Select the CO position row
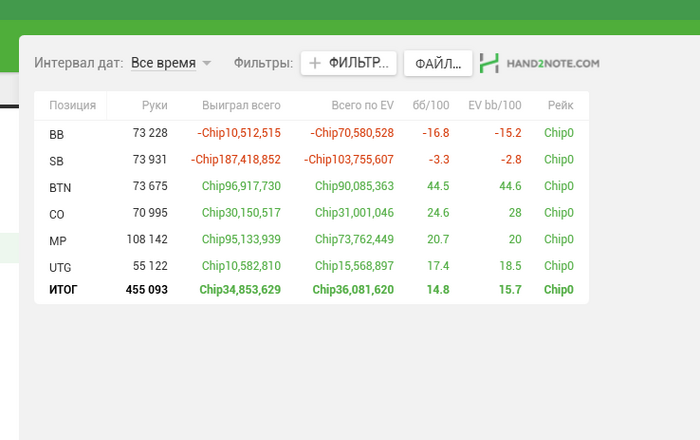The height and width of the screenshot is (440, 700). click(x=311, y=213)
